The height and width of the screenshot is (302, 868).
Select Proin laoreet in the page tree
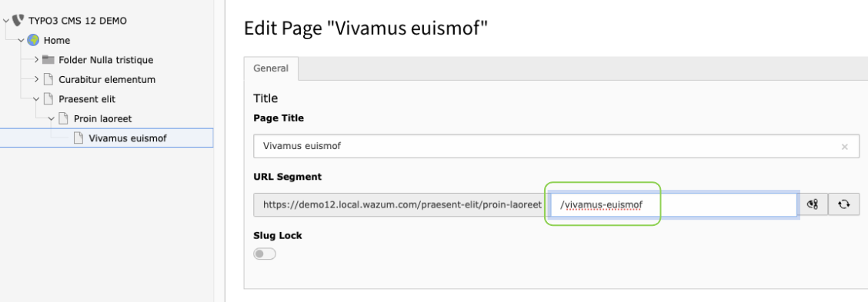tap(103, 119)
